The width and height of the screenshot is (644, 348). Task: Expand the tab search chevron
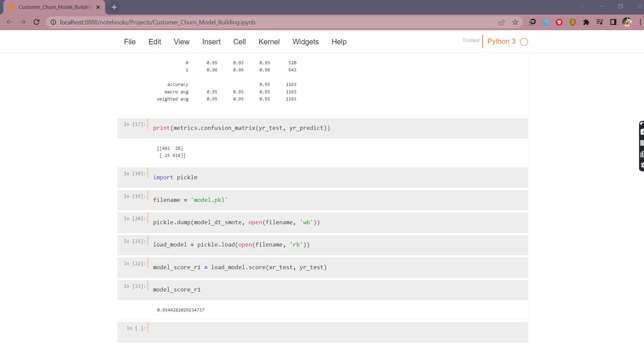point(582,6)
